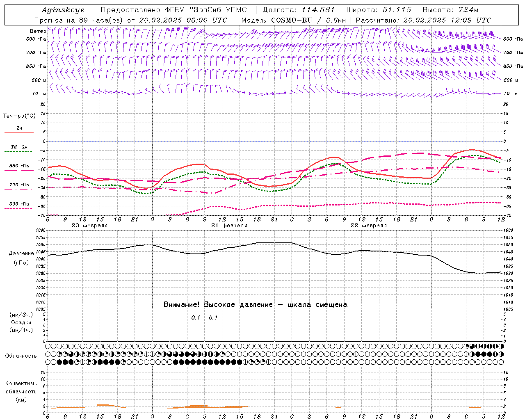Click the Модель COSMO-RU / 6.6км text
The image size is (525, 420).
293,20
